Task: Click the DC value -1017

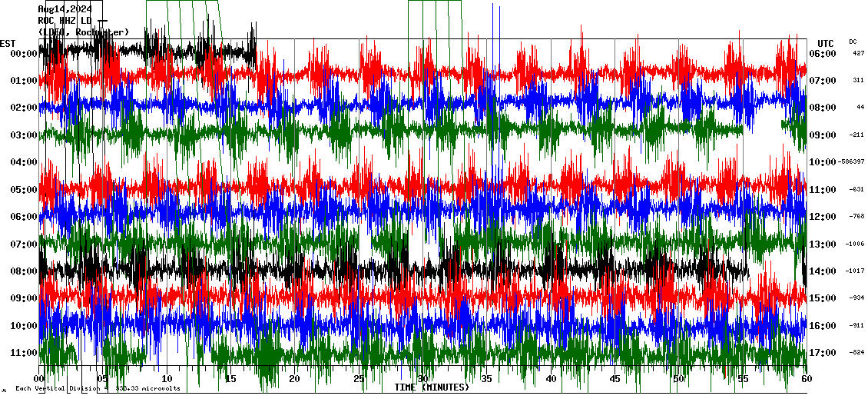Action: [x=855, y=271]
